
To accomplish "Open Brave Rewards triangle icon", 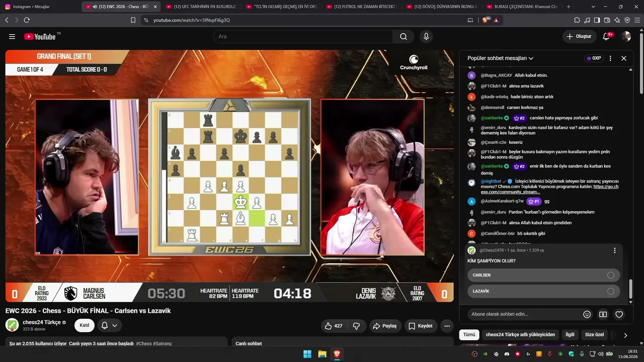I will coord(496,20).
